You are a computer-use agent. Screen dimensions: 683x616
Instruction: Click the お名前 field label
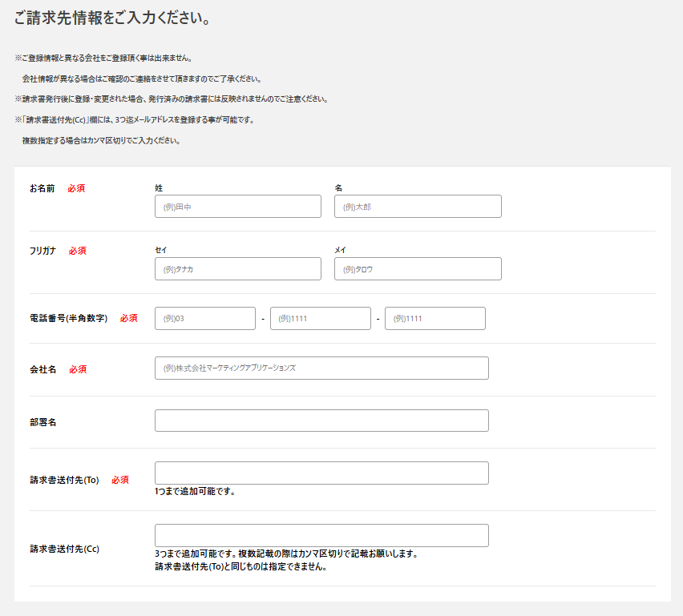click(x=42, y=188)
